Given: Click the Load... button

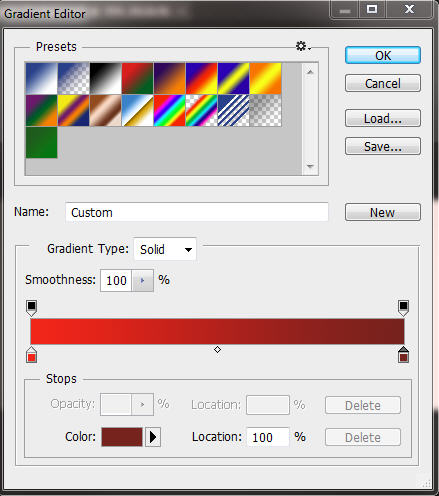Looking at the screenshot, I should point(383,118).
